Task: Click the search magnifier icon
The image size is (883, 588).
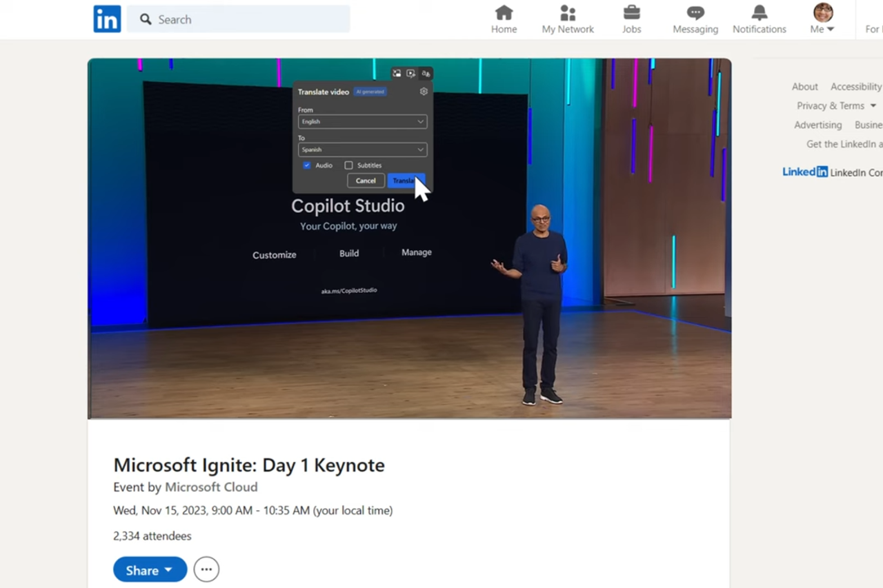Action: (x=146, y=19)
